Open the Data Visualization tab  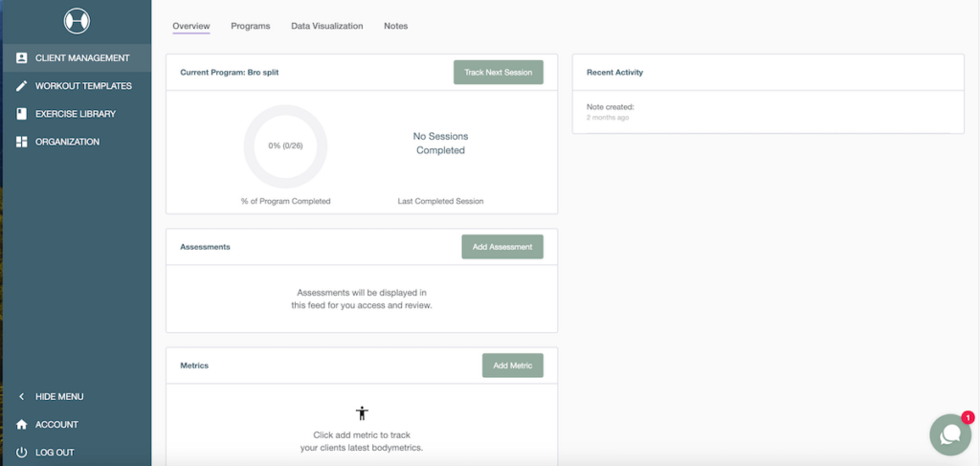326,26
